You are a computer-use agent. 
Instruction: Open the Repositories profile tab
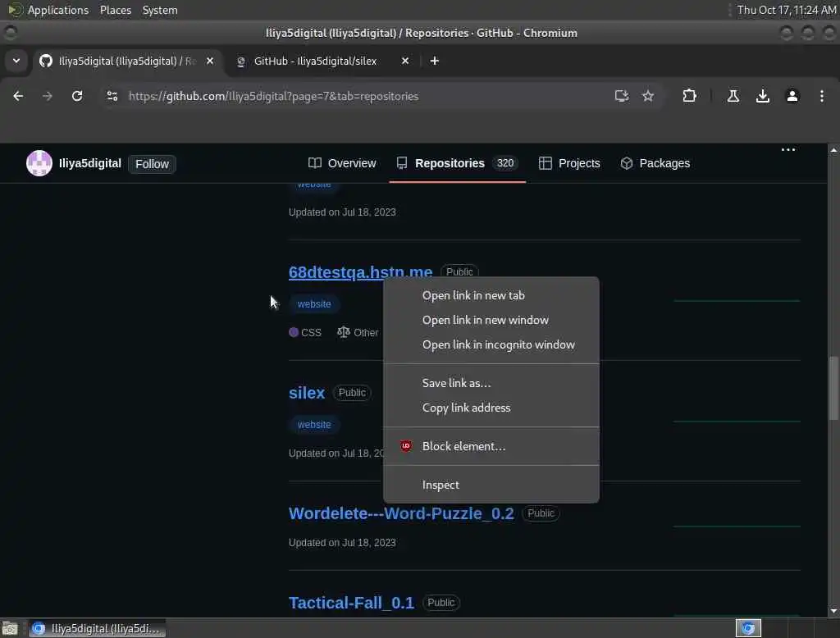point(457,163)
